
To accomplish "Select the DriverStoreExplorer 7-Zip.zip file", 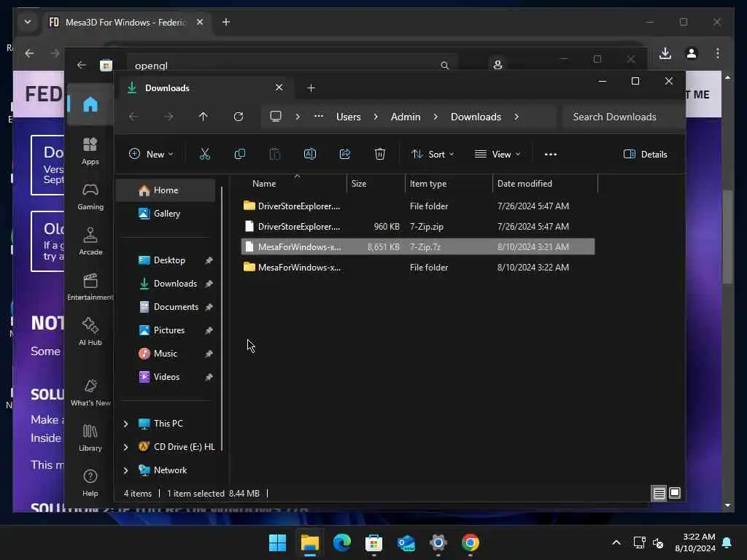I will 418,226.
